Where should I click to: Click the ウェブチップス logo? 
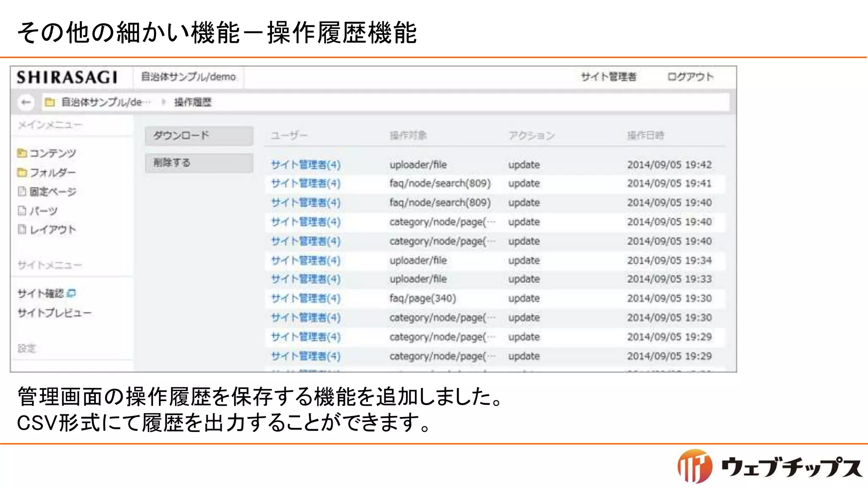point(770,466)
